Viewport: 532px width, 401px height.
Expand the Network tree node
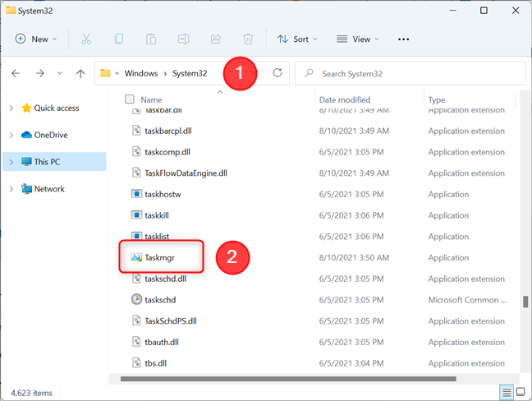[11, 189]
